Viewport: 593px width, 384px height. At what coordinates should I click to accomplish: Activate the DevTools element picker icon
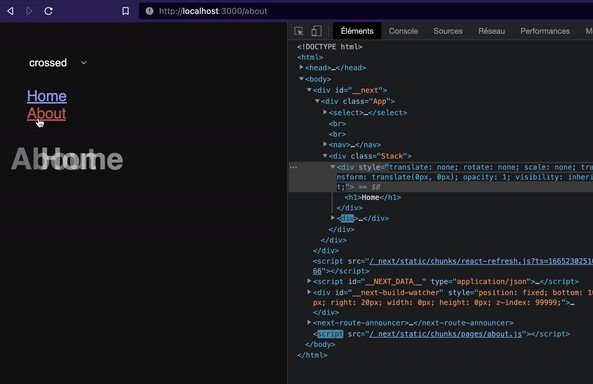298,31
